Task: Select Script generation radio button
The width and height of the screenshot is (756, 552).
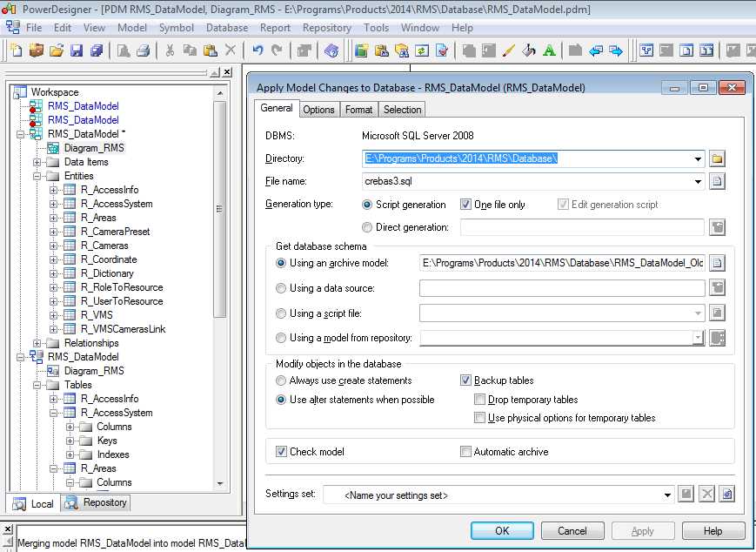Action: point(367,205)
